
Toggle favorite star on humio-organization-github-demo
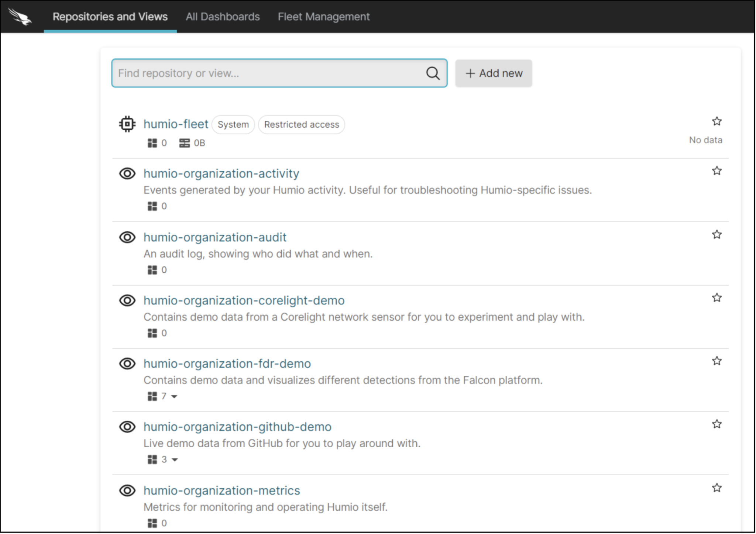(717, 424)
